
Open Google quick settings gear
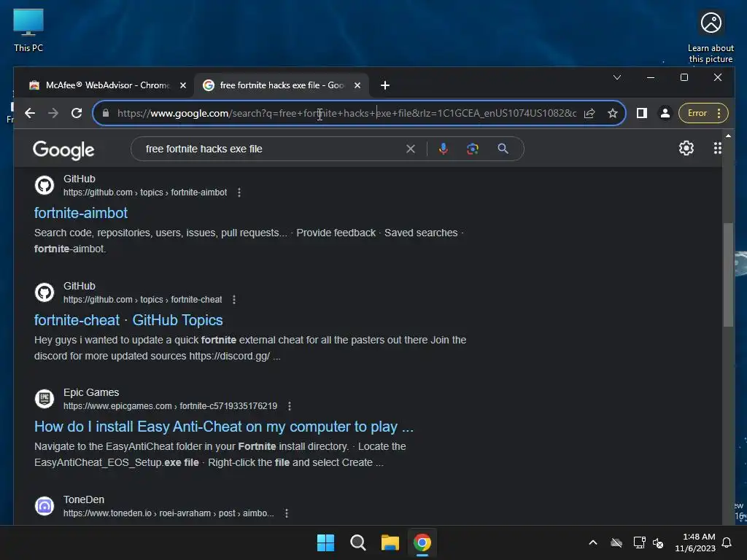coord(686,149)
